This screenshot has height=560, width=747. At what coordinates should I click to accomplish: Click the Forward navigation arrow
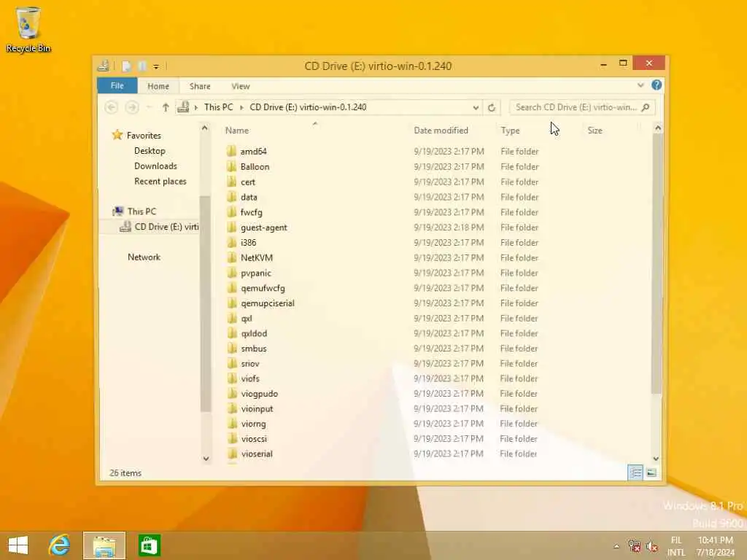pyautogui.click(x=132, y=107)
